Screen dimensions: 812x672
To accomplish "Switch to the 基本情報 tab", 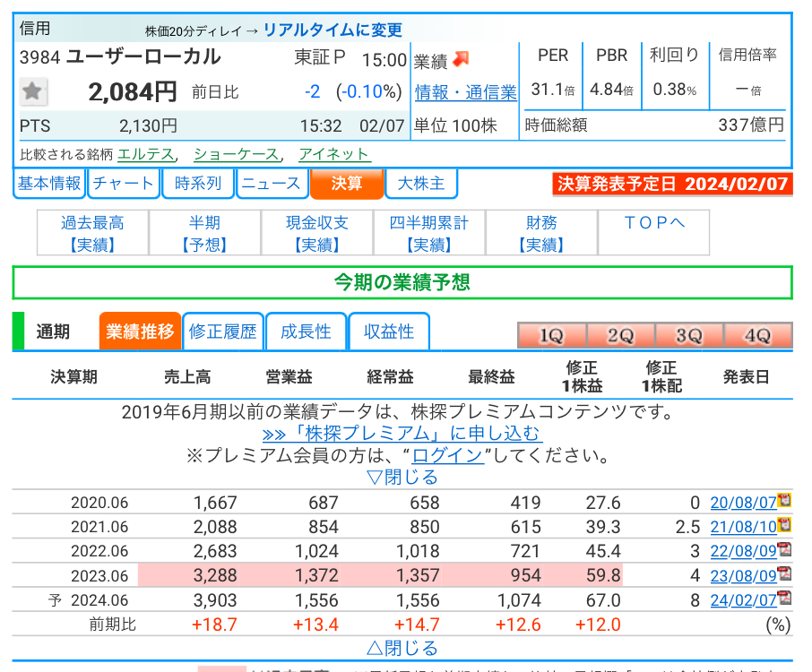I will [x=49, y=184].
